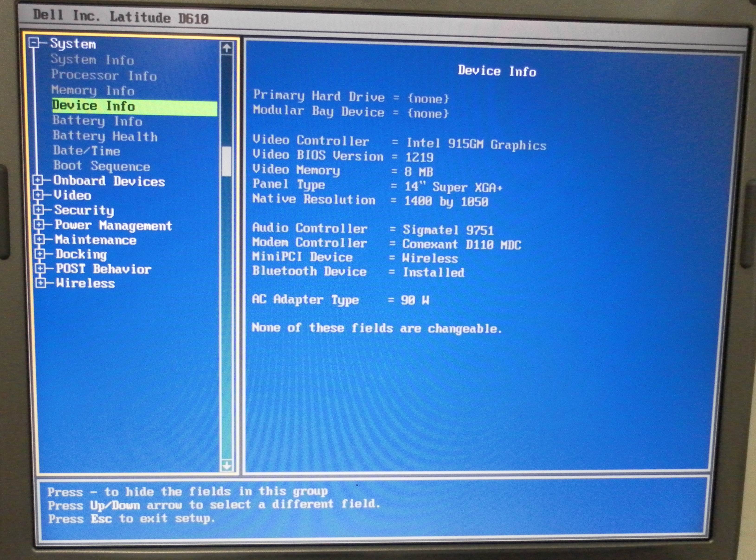
Task: Open Battery Info entry
Action: (x=97, y=121)
